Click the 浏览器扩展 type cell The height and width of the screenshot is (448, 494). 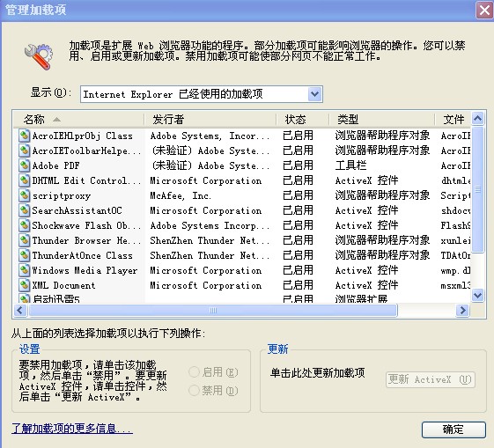click(361, 298)
